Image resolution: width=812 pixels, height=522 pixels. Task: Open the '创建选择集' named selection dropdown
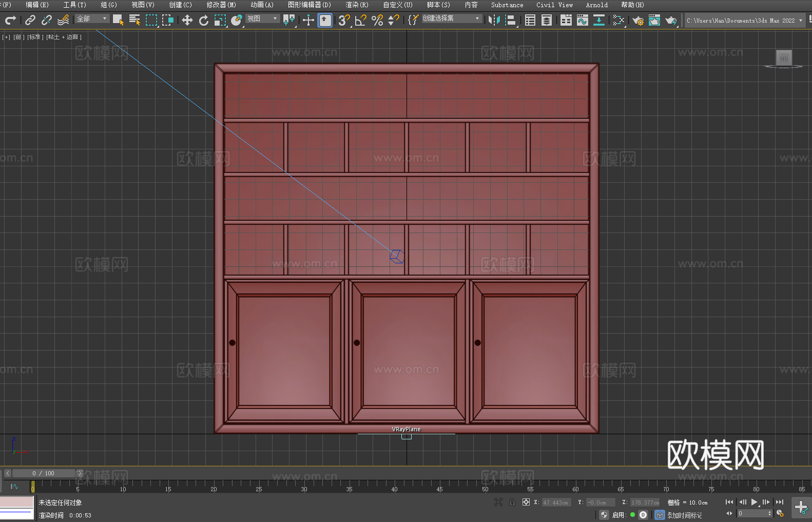pyautogui.click(x=452, y=18)
